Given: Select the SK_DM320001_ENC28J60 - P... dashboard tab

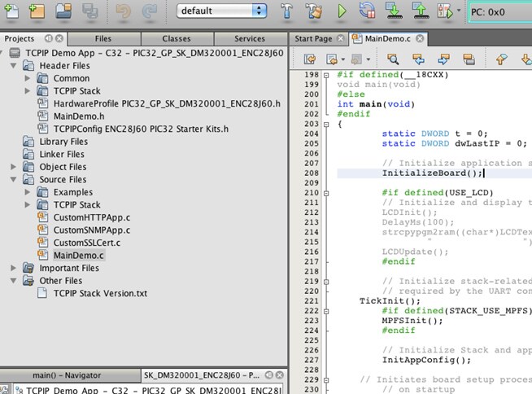Looking at the screenshot, I should click(202, 375).
